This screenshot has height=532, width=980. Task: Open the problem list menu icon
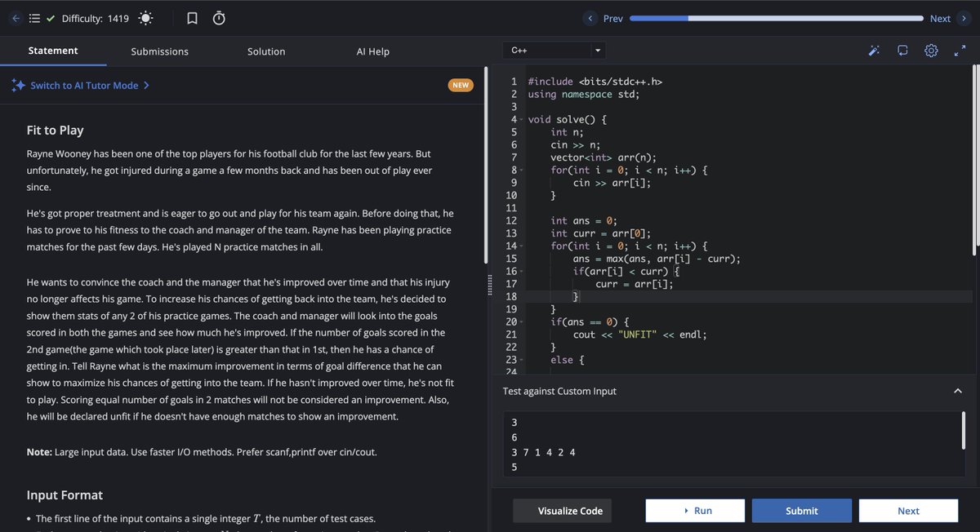click(34, 18)
